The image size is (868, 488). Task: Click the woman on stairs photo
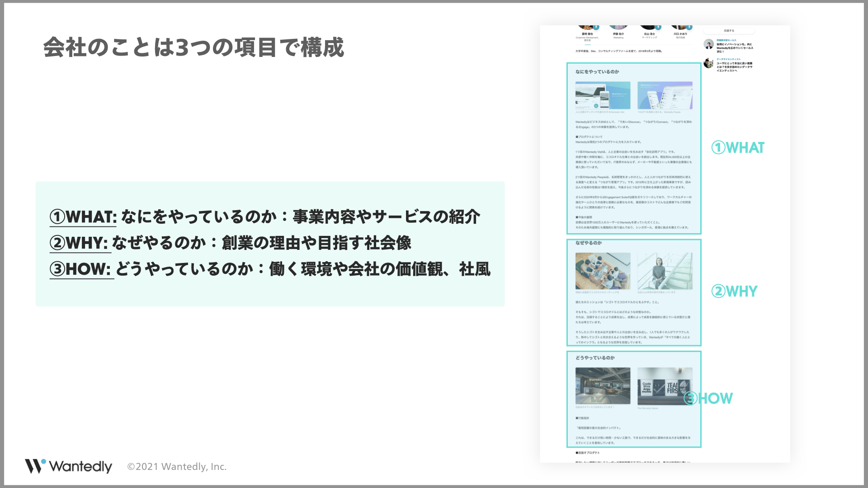pos(665,271)
